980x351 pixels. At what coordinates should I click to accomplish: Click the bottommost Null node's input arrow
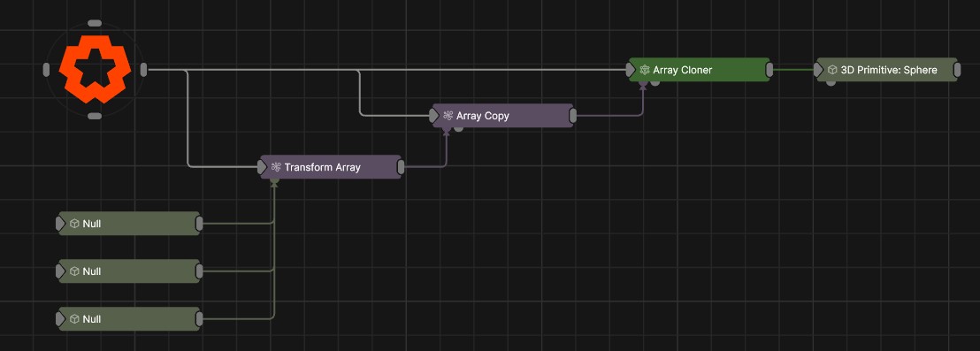coord(61,319)
